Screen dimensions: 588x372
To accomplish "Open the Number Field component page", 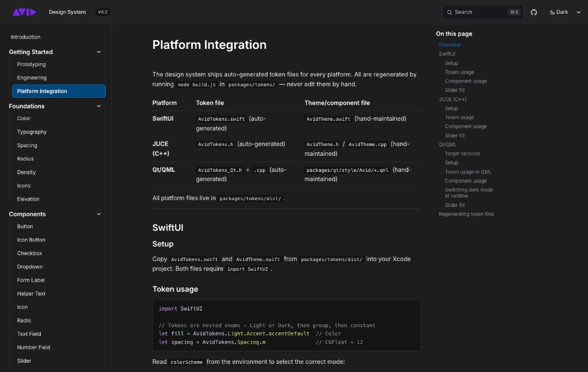I will click(33, 348).
